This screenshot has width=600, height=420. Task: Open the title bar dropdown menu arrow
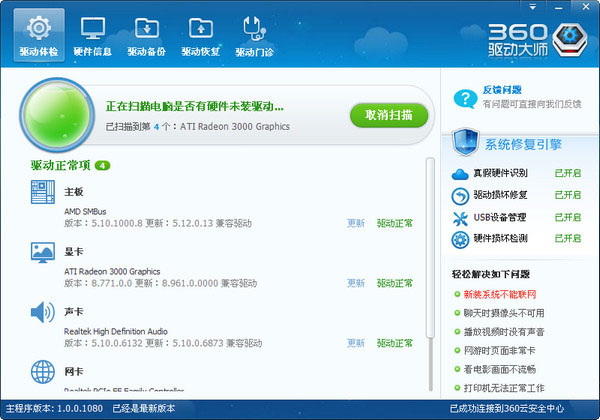532,7
